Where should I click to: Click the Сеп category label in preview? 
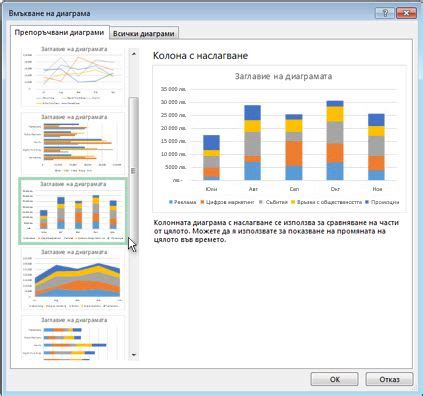tap(294, 189)
